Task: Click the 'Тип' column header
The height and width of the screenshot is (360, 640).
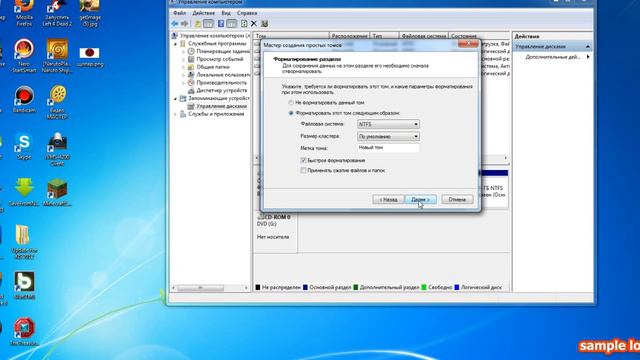Action: pos(384,36)
